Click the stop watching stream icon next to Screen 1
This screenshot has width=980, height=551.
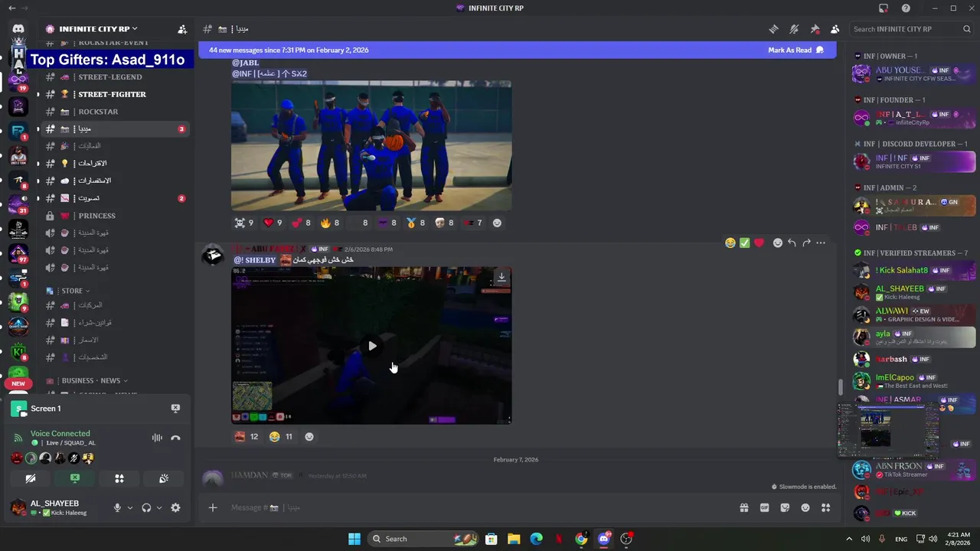[175, 409]
